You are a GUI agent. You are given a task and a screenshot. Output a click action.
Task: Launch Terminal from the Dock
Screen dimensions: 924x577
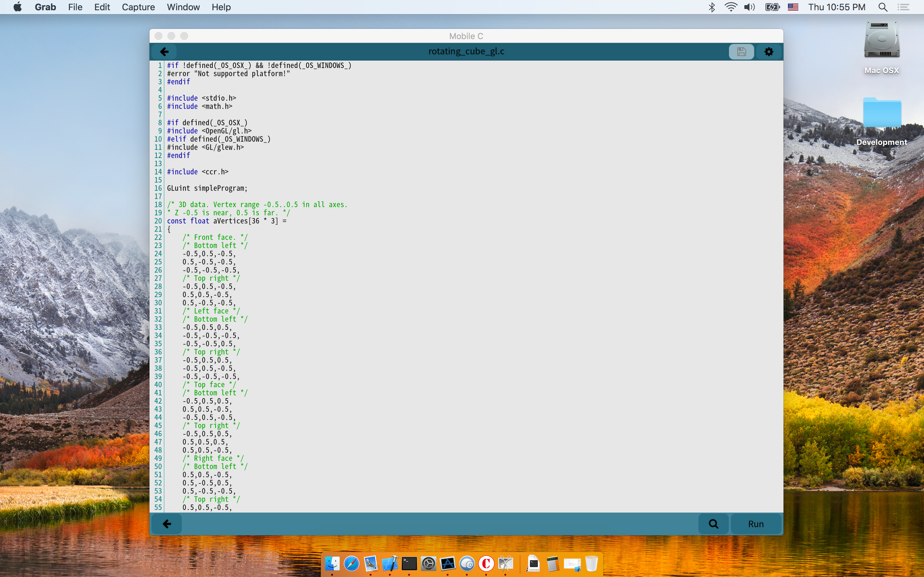(409, 563)
